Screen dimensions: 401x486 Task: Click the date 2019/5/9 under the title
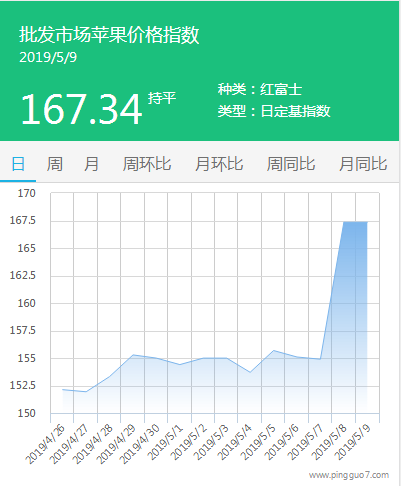pos(48,57)
